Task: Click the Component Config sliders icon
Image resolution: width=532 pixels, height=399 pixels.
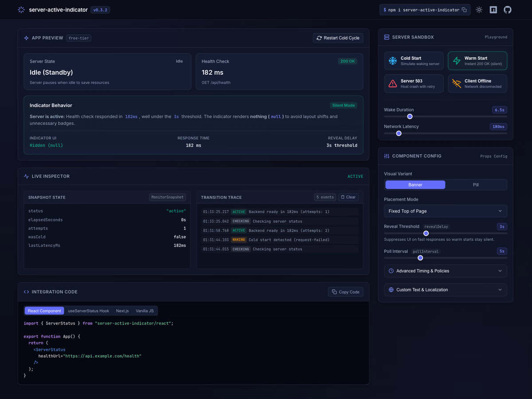Action: (387, 156)
